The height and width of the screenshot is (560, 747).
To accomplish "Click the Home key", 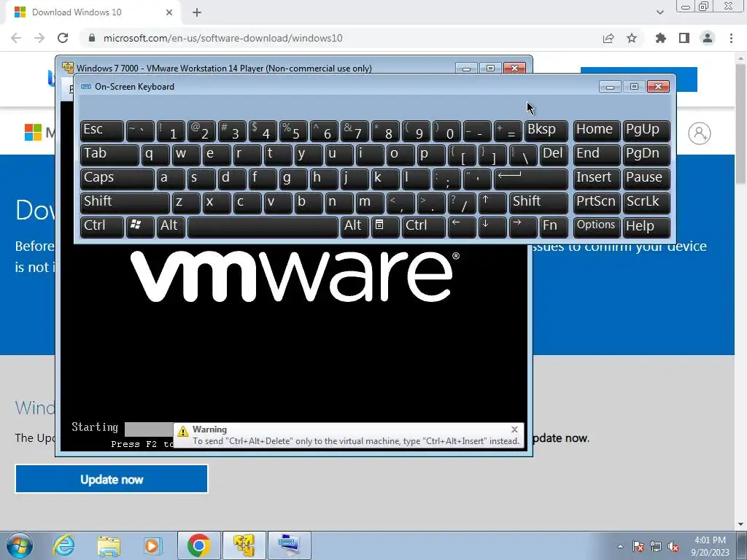I will pyautogui.click(x=597, y=131).
